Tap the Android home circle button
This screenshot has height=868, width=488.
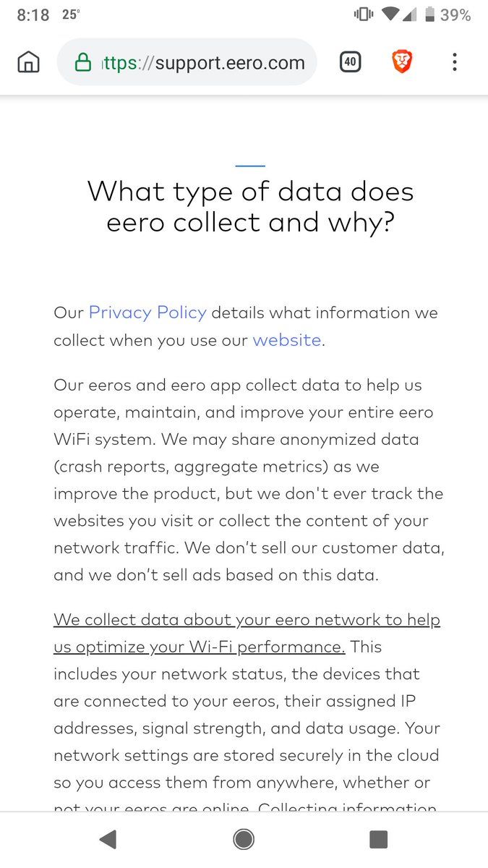click(x=244, y=839)
